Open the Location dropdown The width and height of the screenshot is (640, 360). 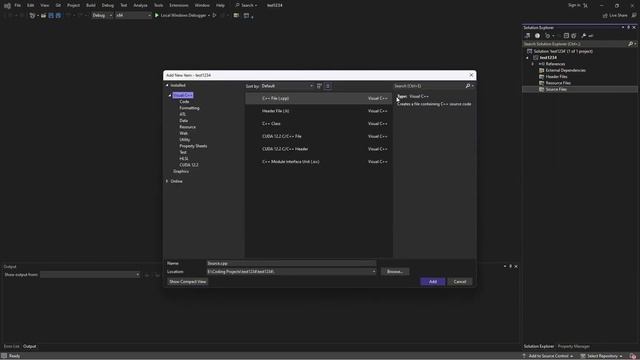(373, 271)
